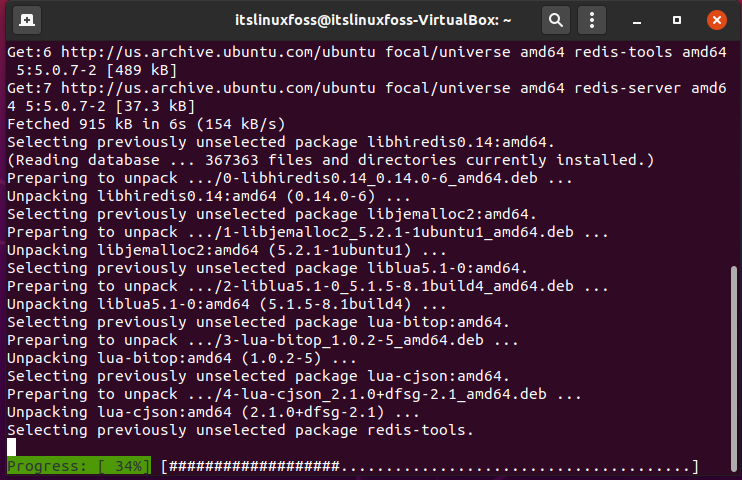Click the white terminal cursor block

coord(12,447)
